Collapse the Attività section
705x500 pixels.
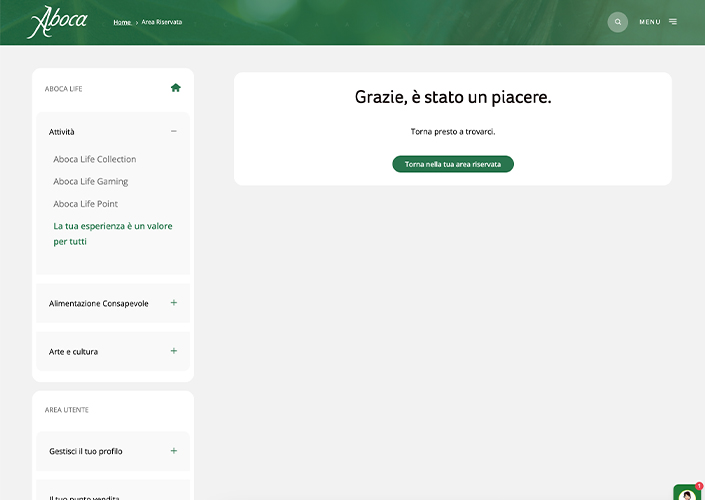coord(174,131)
